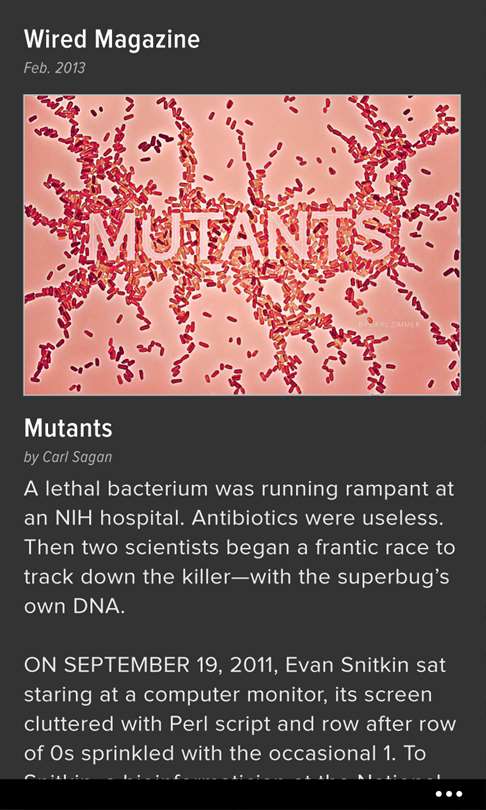Select the text own DNA
The width and height of the screenshot is (486, 810).
[74, 607]
